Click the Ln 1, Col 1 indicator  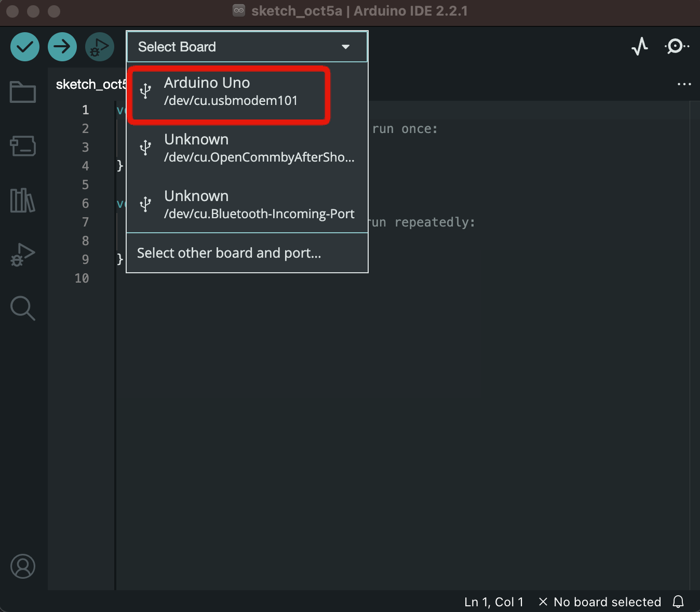[494, 602]
